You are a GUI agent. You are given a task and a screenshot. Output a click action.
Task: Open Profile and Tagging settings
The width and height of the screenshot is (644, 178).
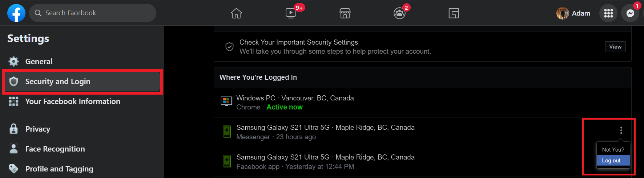point(59,169)
